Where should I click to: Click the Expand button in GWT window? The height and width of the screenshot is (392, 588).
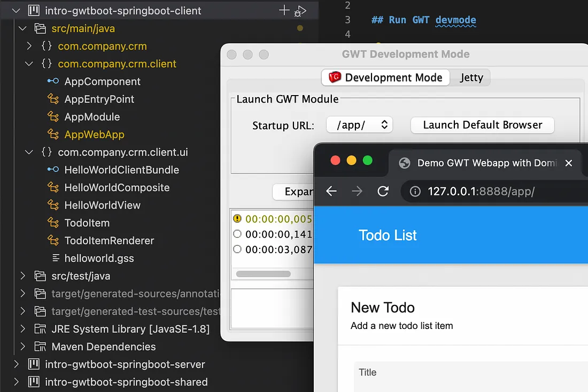(x=293, y=192)
